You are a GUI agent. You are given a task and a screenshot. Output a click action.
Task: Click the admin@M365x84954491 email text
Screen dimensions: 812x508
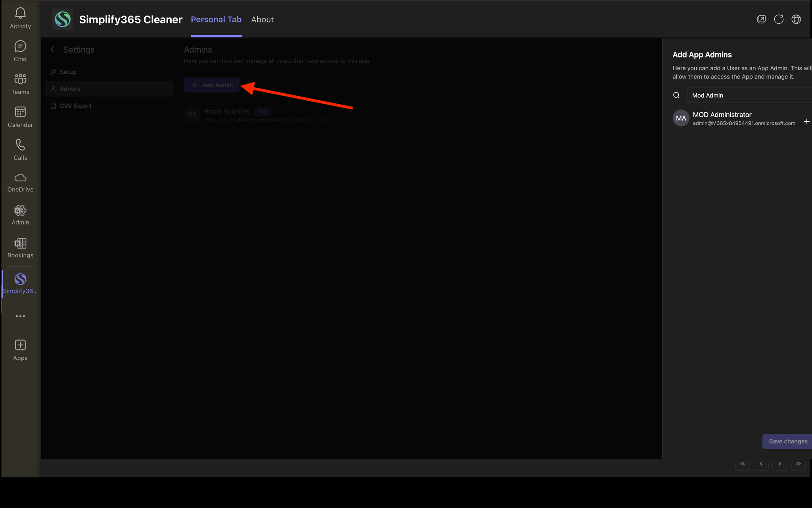point(744,123)
